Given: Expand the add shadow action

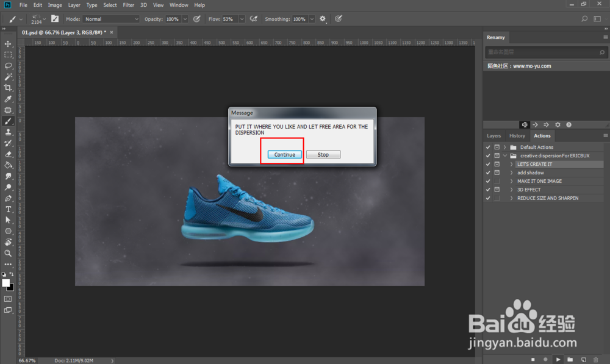Looking at the screenshot, I should coord(511,173).
